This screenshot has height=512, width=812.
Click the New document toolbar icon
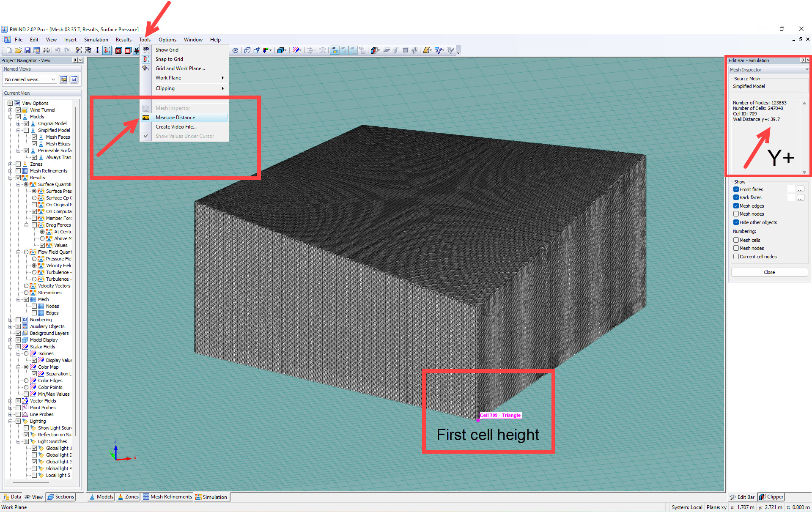click(x=9, y=50)
